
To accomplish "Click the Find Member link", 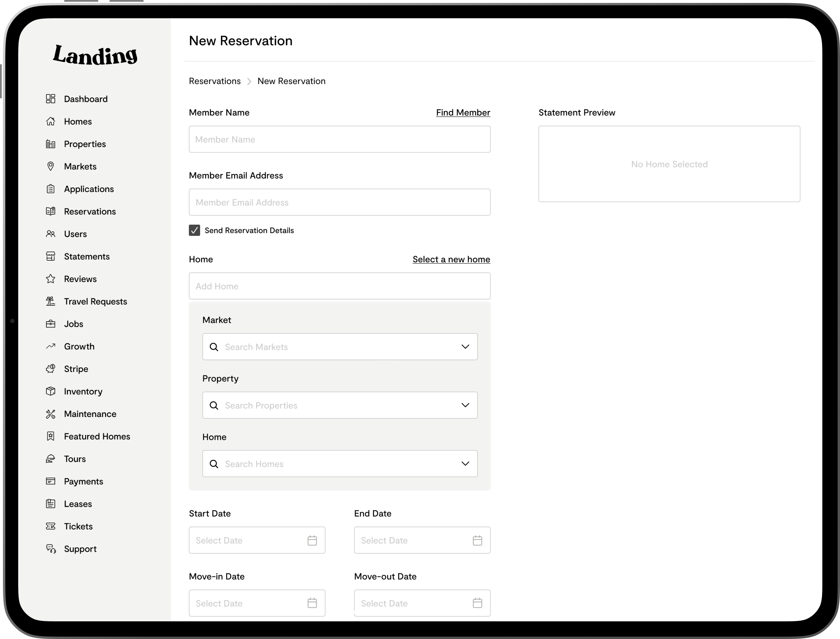I will (x=463, y=112).
